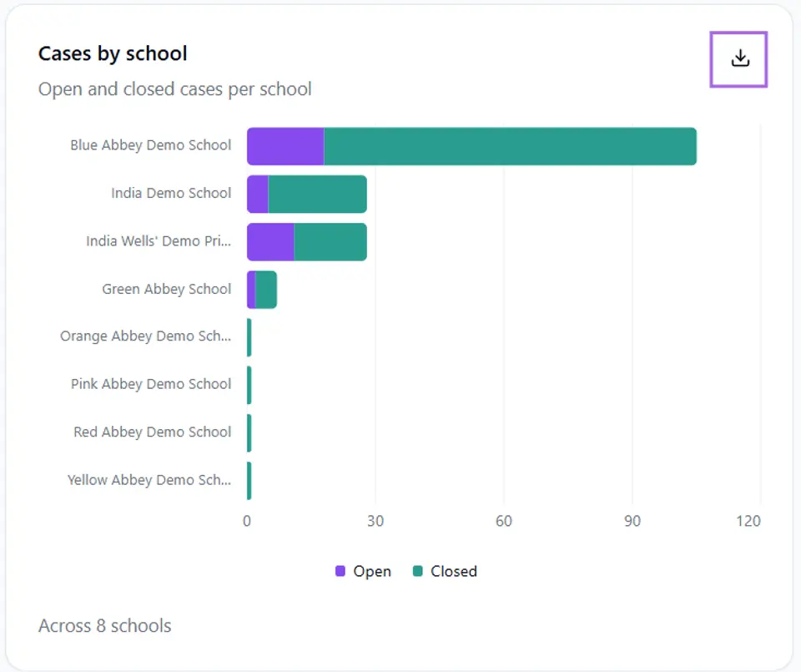Click the Cases by school title

113,53
